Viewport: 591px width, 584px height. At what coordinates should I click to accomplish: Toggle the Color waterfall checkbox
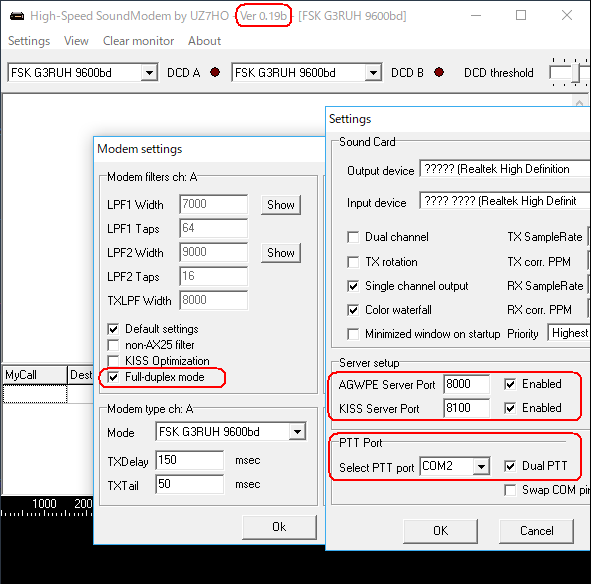coord(353,310)
